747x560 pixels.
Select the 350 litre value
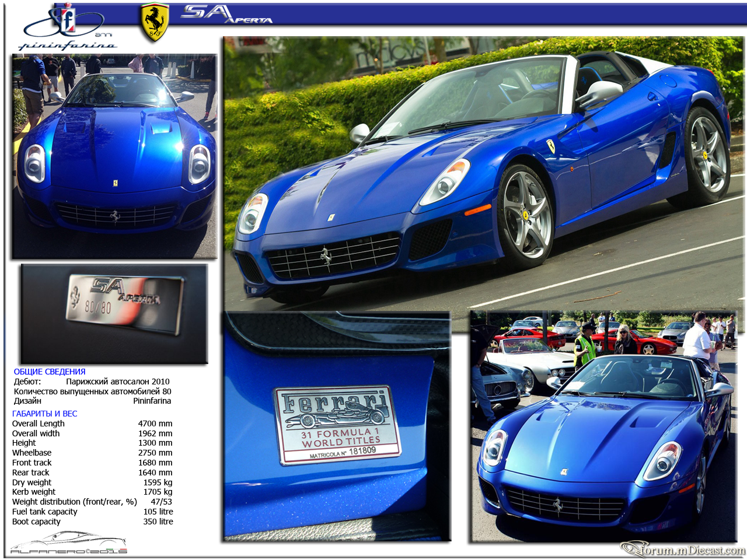158,521
